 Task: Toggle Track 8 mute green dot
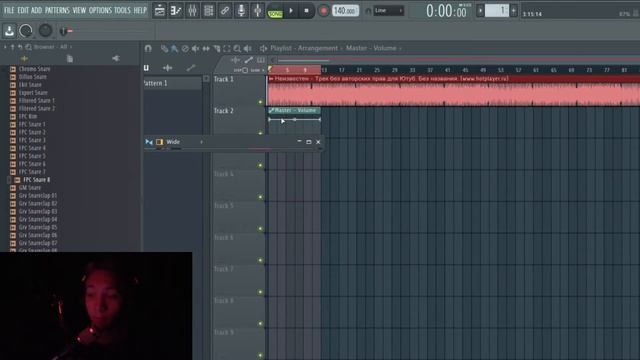[x=260, y=324]
